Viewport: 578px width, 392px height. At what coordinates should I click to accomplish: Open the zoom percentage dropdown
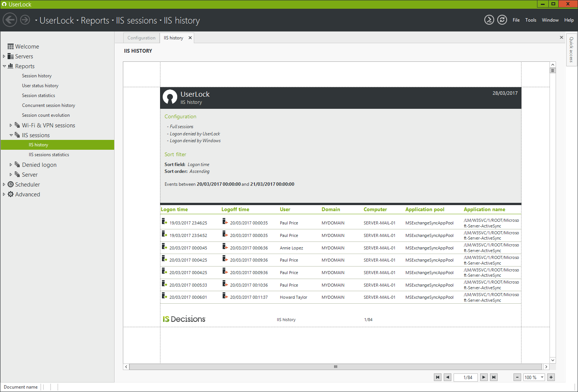(542, 377)
